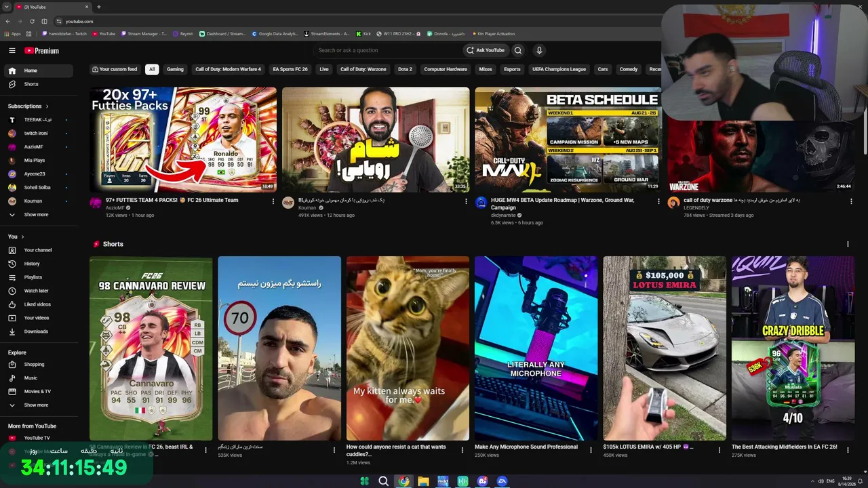Viewport: 868px width, 488px height.
Task: Reload the page with the browser refresh button
Action: pos(31,22)
